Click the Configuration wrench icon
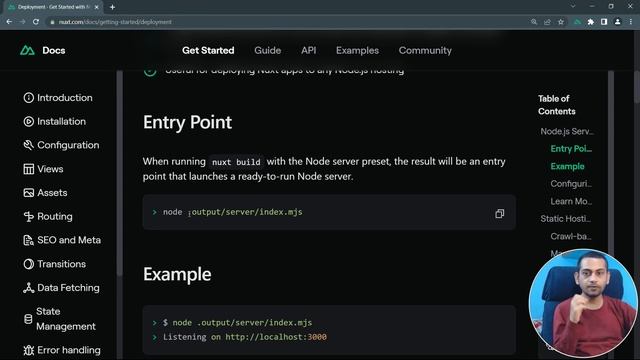The image size is (640, 360). click(x=29, y=145)
